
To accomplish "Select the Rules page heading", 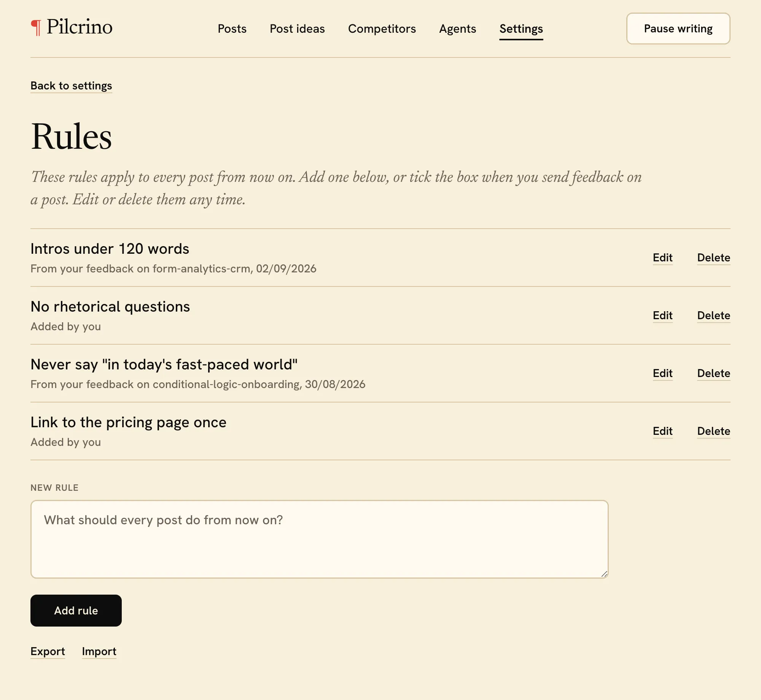I will coord(71,136).
